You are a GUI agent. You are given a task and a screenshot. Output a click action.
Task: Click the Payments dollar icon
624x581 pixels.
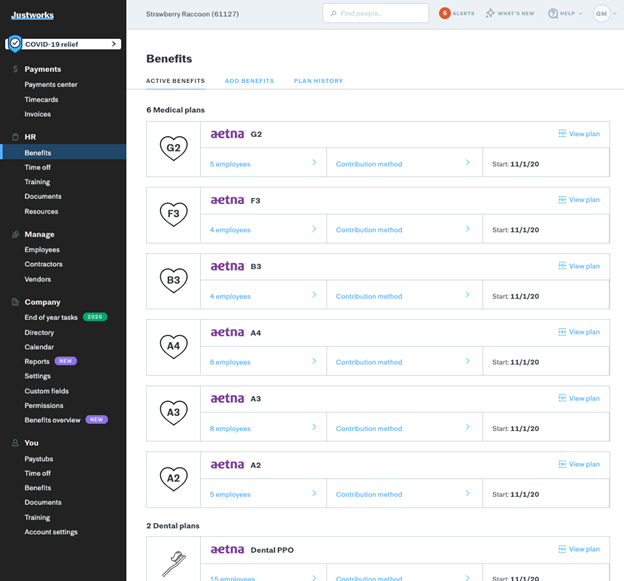[15, 69]
